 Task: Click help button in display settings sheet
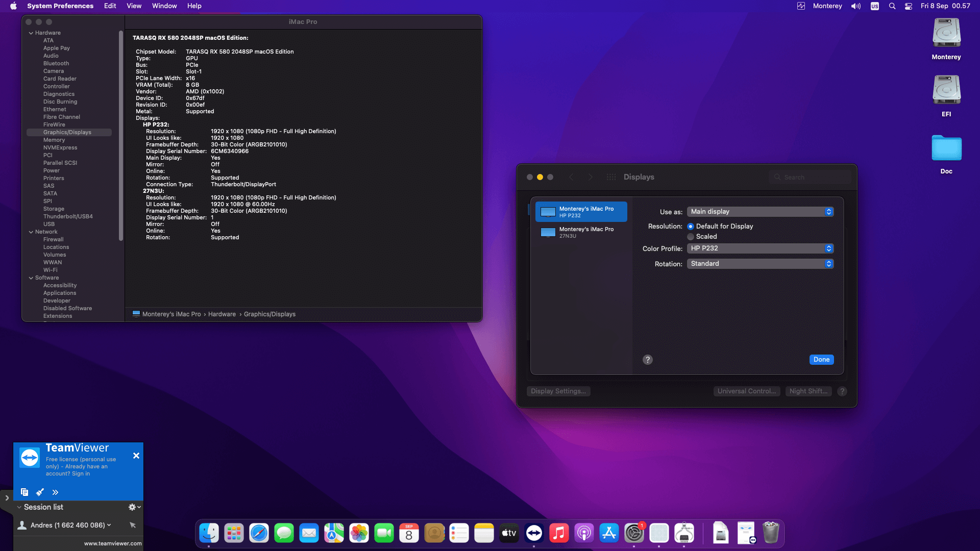648,360
